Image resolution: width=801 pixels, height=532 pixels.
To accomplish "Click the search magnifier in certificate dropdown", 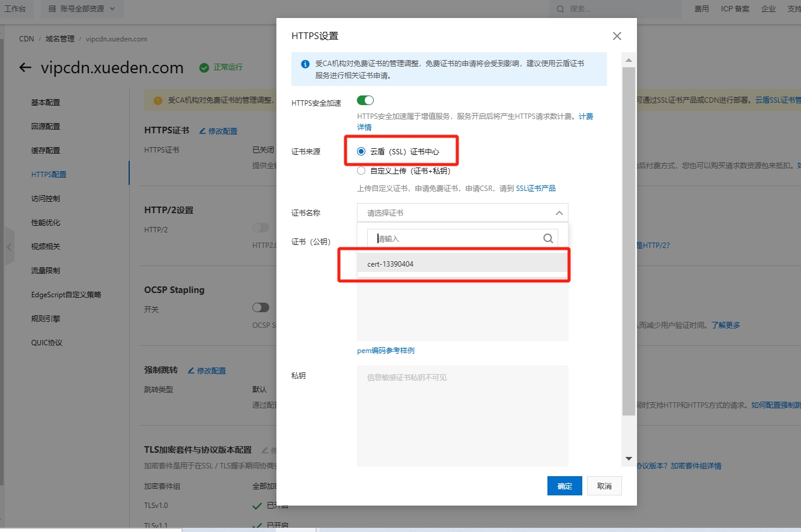I will click(x=547, y=238).
